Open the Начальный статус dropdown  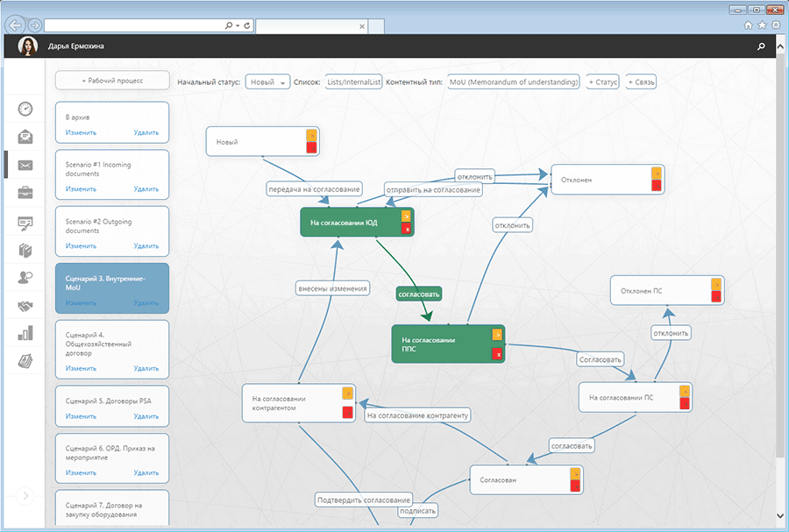(267, 82)
